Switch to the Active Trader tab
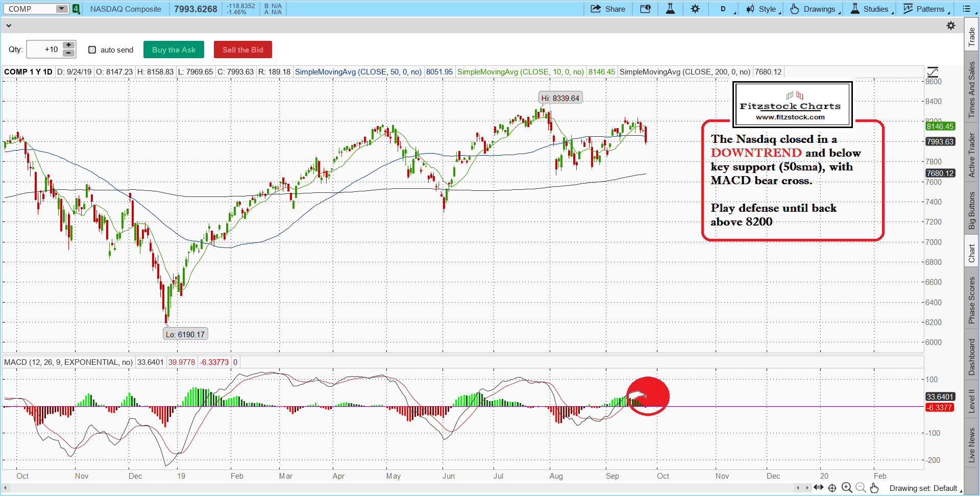 (972, 155)
